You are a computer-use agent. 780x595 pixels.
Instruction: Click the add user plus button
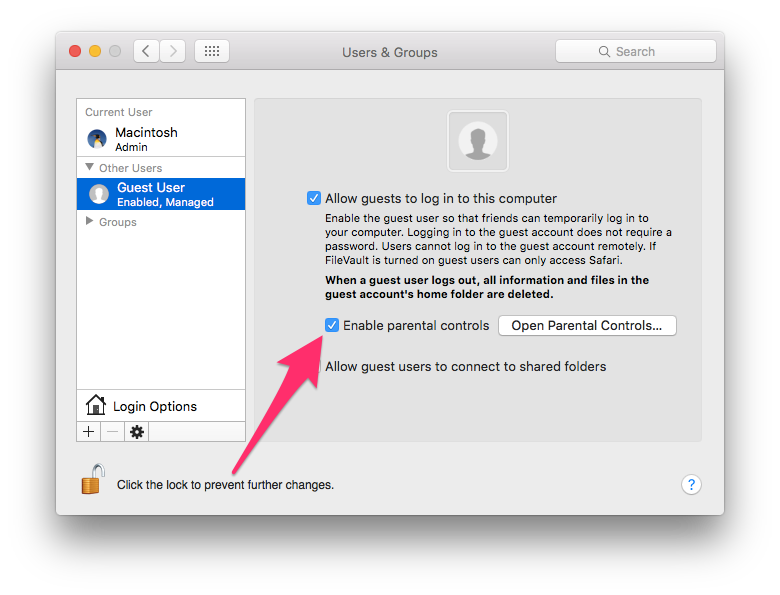[x=89, y=431]
